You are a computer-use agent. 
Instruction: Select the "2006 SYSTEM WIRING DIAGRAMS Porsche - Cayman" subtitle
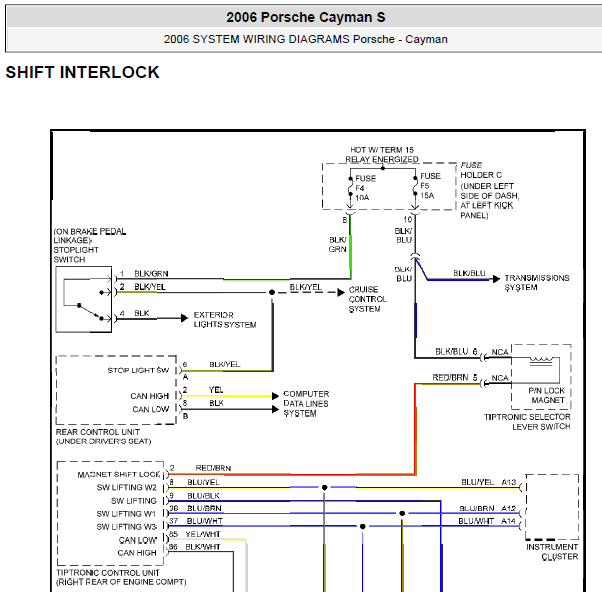[x=306, y=39]
